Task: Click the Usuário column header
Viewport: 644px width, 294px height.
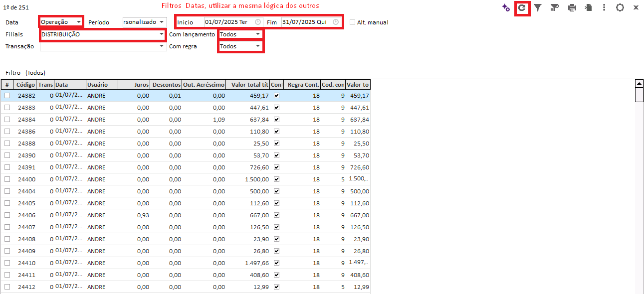Action: [102, 85]
